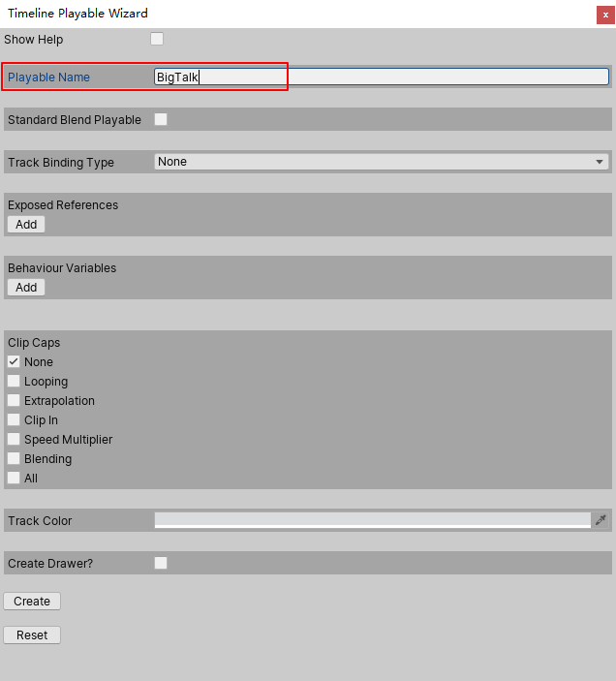Click the Playable Name label
The image size is (616, 681).
(x=48, y=77)
